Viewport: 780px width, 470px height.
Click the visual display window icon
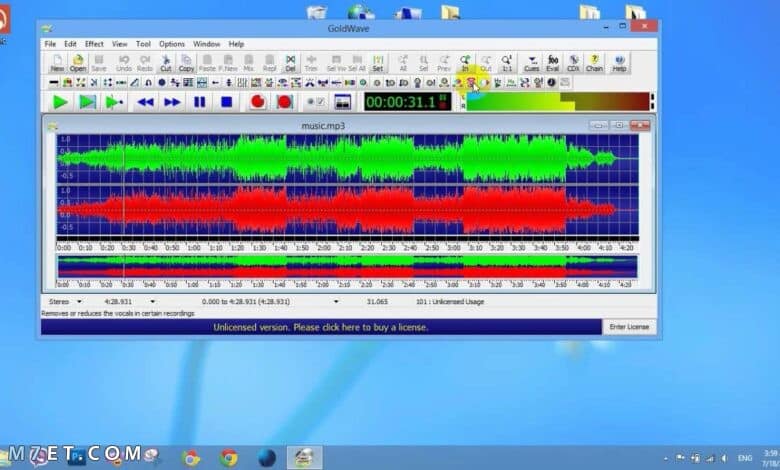click(x=342, y=102)
